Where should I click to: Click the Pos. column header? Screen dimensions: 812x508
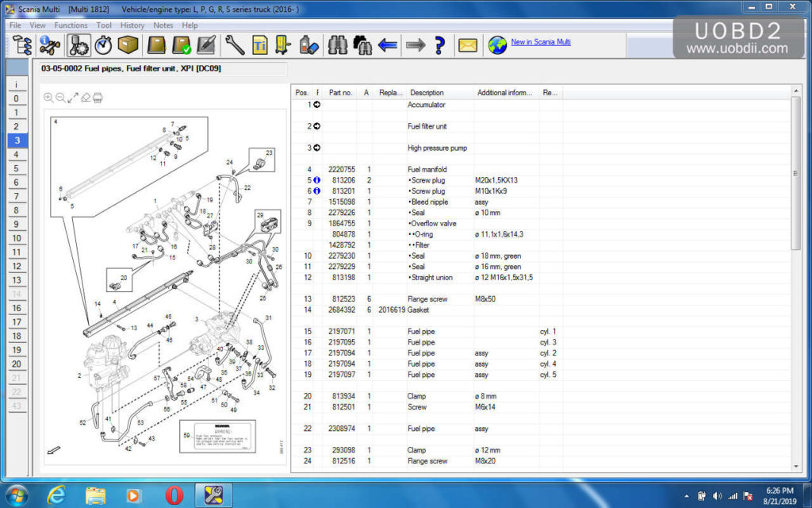(302, 93)
